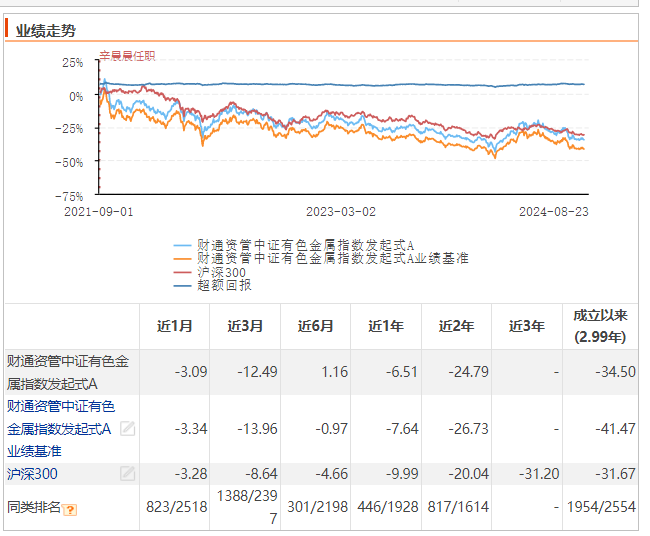The height and width of the screenshot is (536, 650).
Task: Toggle 沪深300 series via legend label
Action: 222,272
